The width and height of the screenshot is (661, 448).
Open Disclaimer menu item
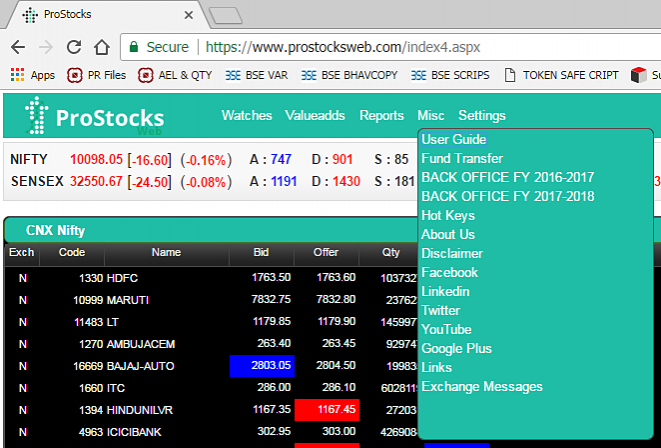(x=452, y=253)
